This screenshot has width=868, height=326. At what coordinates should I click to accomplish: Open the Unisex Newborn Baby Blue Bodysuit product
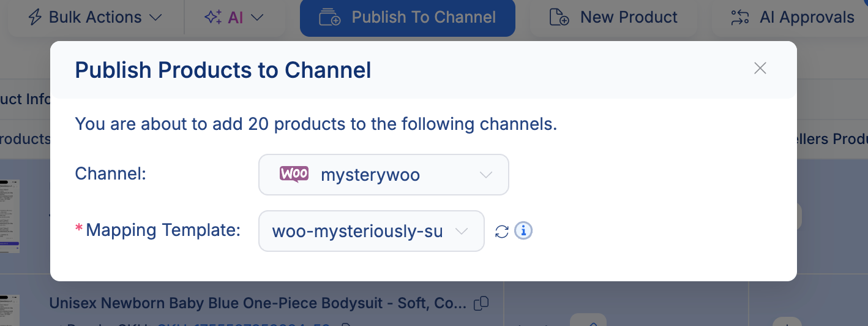pyautogui.click(x=257, y=303)
